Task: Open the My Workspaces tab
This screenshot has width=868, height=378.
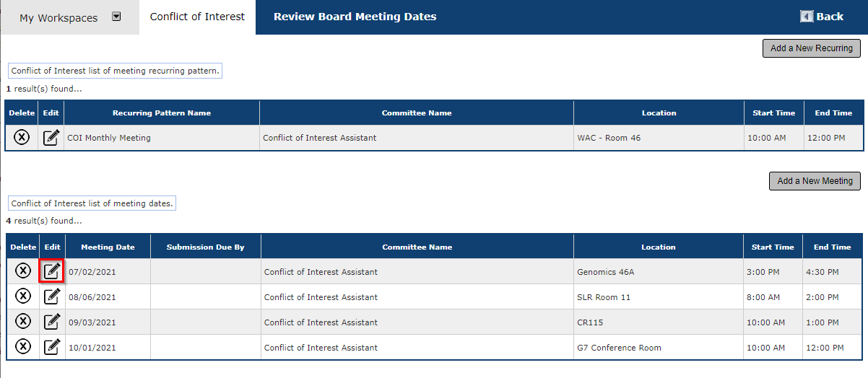Action: pos(58,18)
